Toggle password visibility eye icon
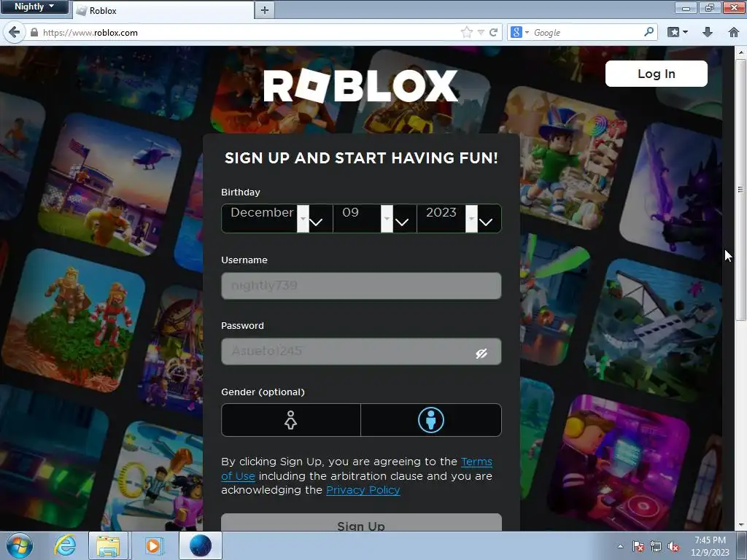The height and width of the screenshot is (560, 747). (x=481, y=353)
